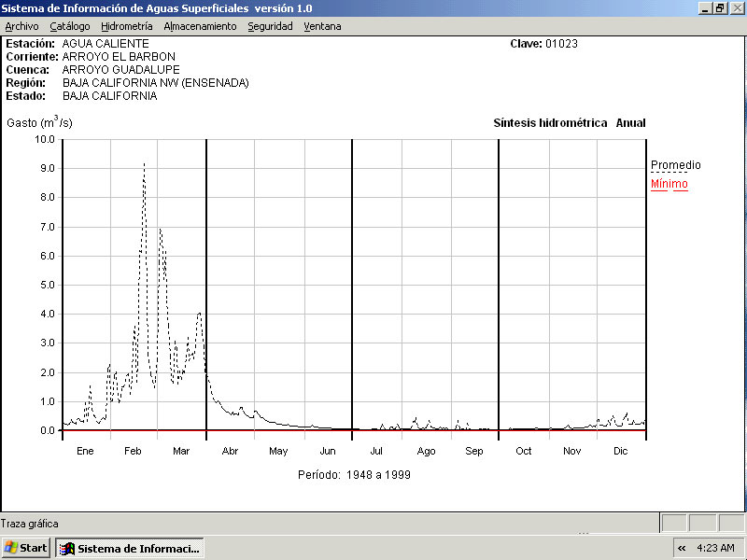
Task: Click the red Mínimo legend entry
Action: point(669,184)
